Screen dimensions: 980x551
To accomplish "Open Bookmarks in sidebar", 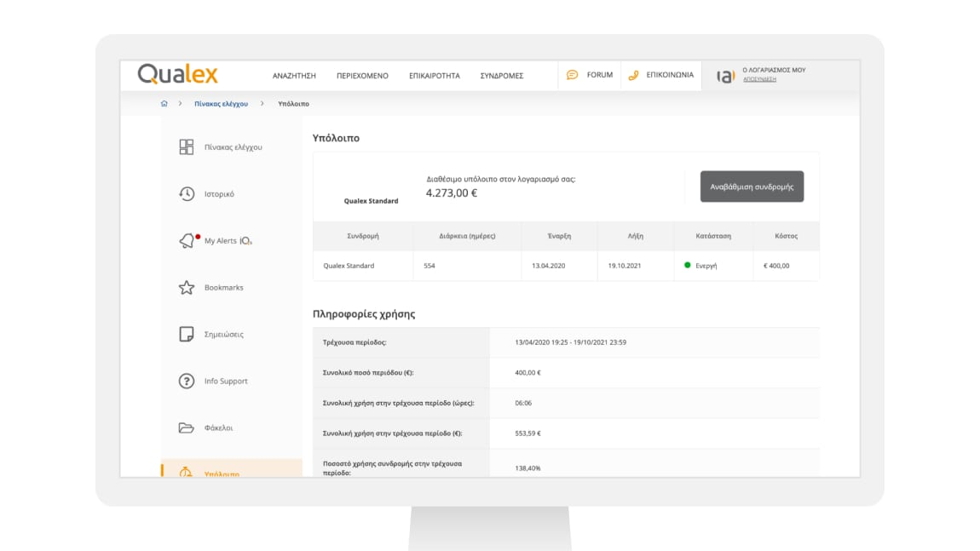I will (x=224, y=287).
